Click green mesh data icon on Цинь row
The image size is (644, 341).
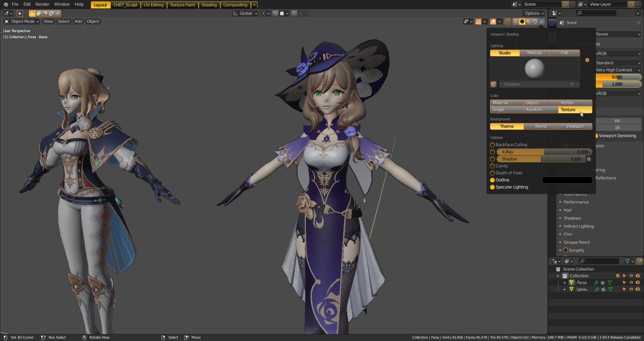pyautogui.click(x=610, y=290)
